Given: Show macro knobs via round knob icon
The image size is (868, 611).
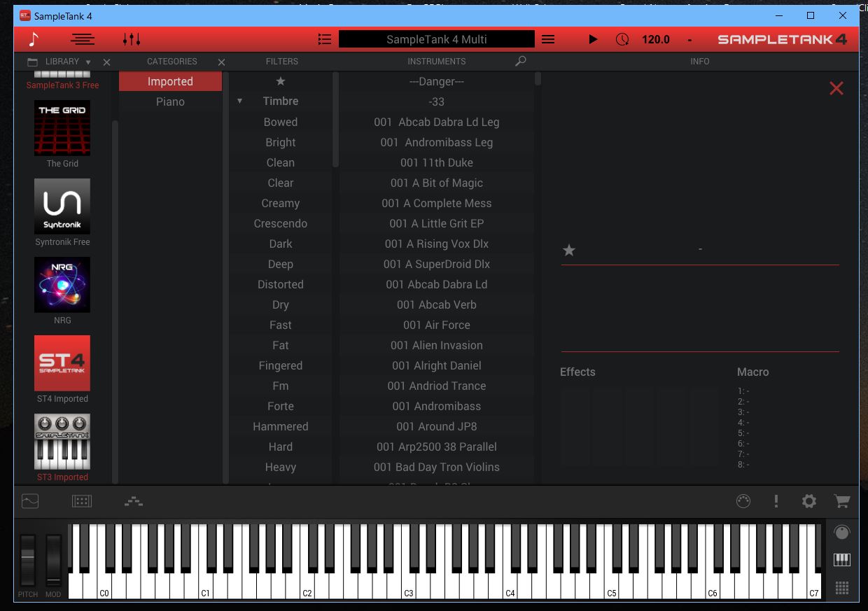Looking at the screenshot, I should point(842,533).
